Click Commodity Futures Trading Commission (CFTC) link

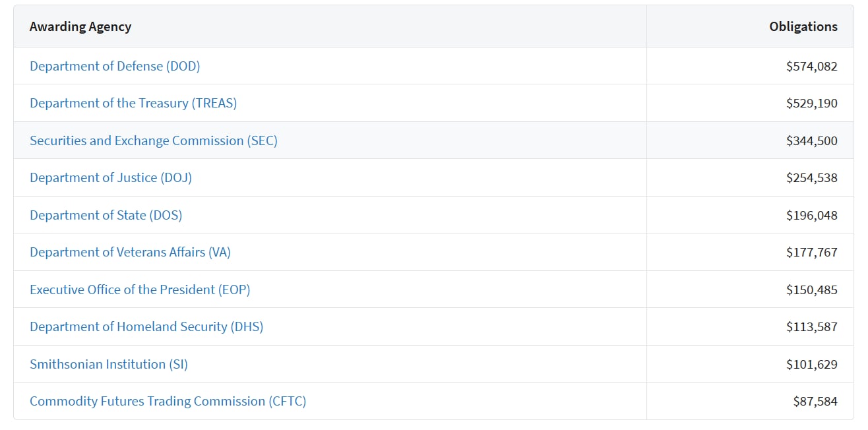[x=168, y=401]
